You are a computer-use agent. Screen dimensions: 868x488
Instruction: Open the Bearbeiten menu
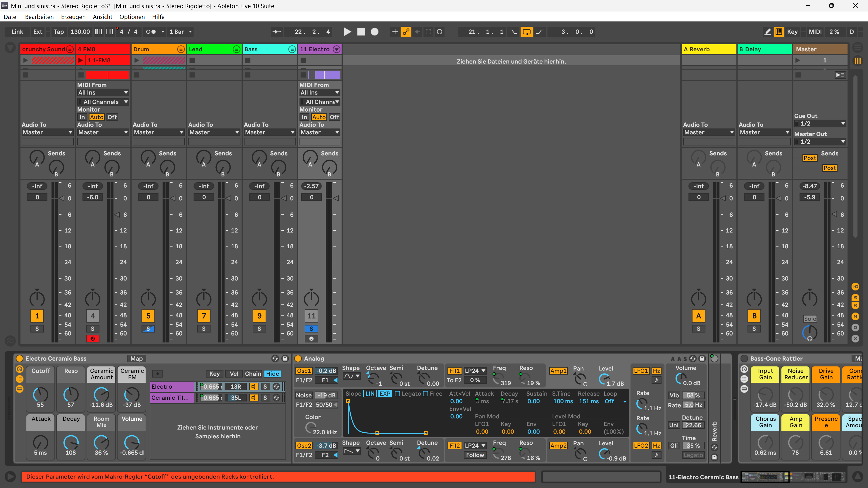[39, 17]
